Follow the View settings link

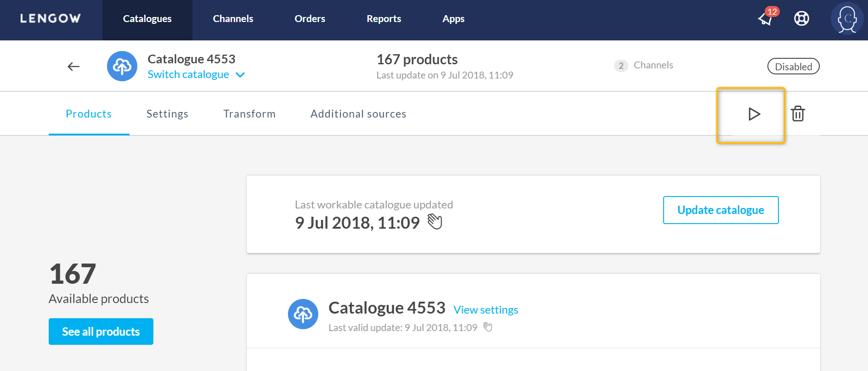tap(485, 310)
